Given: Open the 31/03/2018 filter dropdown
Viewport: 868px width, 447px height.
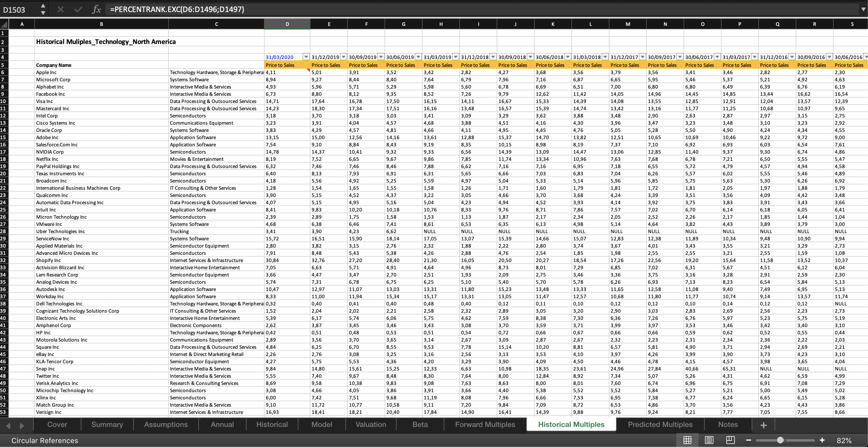Looking at the screenshot, I should (605, 57).
